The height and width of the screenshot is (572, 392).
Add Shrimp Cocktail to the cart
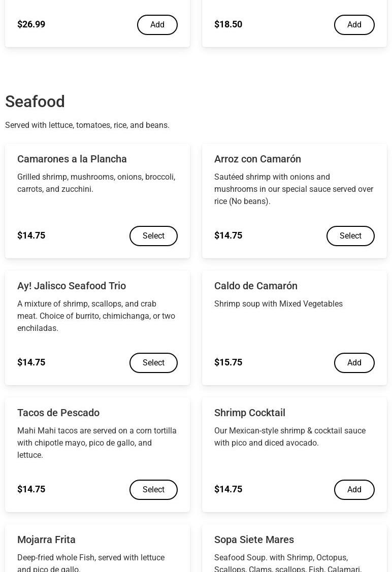click(354, 490)
